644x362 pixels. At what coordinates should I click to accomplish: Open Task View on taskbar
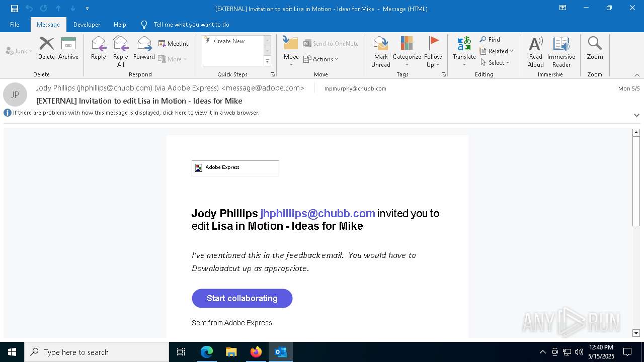point(181,352)
